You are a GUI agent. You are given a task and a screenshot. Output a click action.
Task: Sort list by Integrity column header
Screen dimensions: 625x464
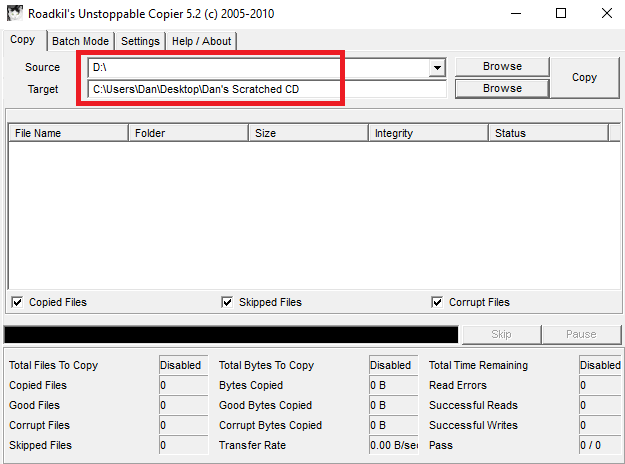428,133
